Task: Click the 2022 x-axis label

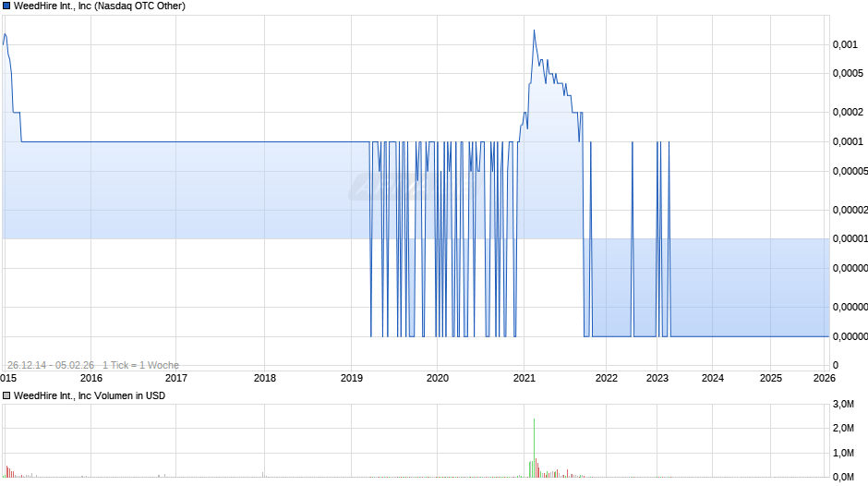Action: (x=606, y=378)
